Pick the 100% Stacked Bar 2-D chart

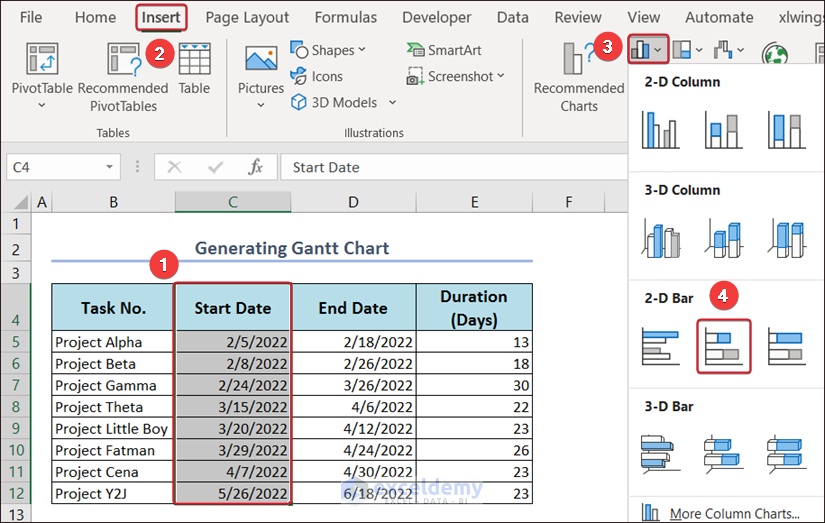coord(787,346)
